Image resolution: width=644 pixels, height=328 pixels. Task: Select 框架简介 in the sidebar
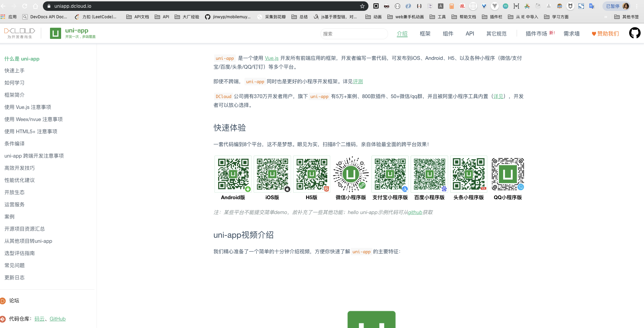pyautogui.click(x=15, y=95)
